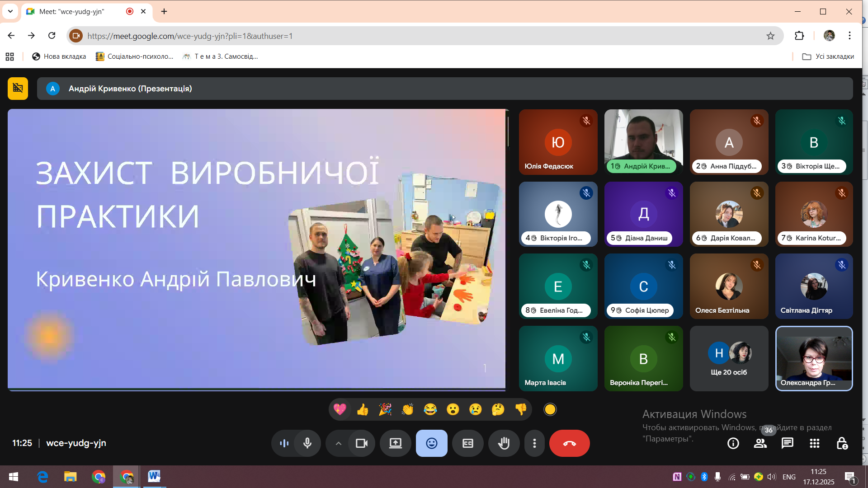Open the tab search dropdown arrow

click(10, 11)
